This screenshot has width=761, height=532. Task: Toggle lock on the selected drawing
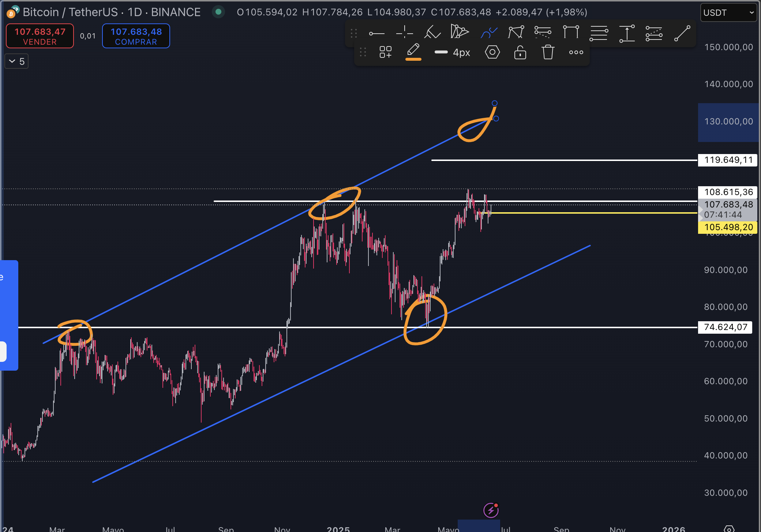[520, 52]
